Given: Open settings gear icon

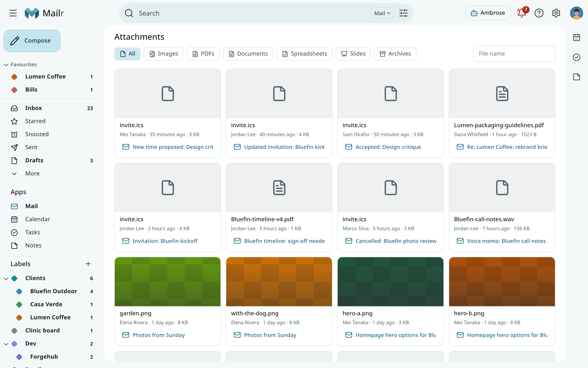Looking at the screenshot, I should tap(556, 13).
